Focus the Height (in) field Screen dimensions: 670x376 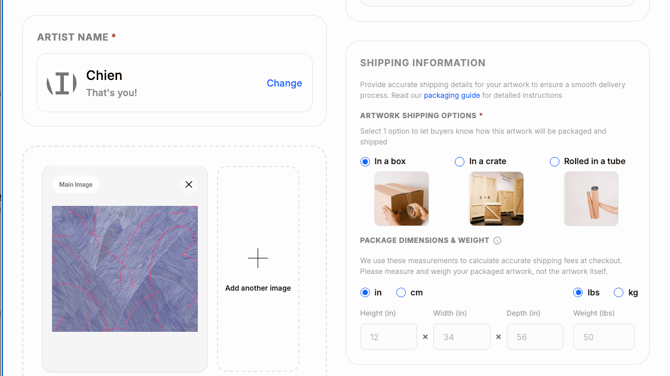388,337
